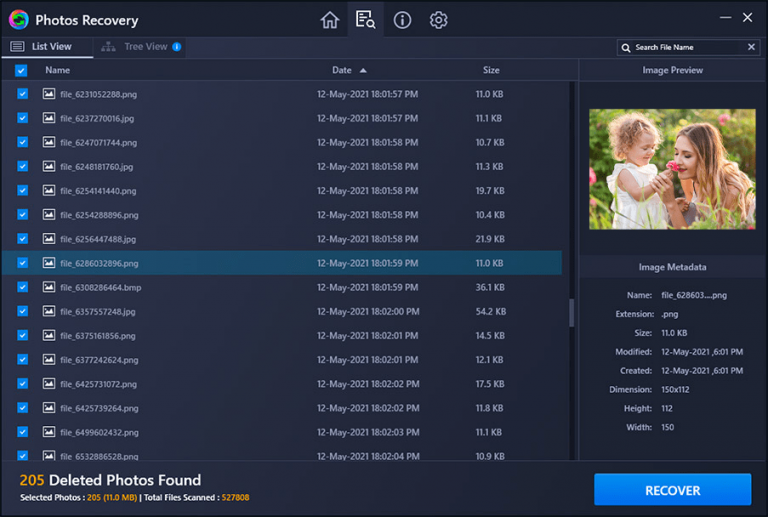This screenshot has width=768, height=517.
Task: Toggle the select-all checkbox in header
Action: click(21, 70)
